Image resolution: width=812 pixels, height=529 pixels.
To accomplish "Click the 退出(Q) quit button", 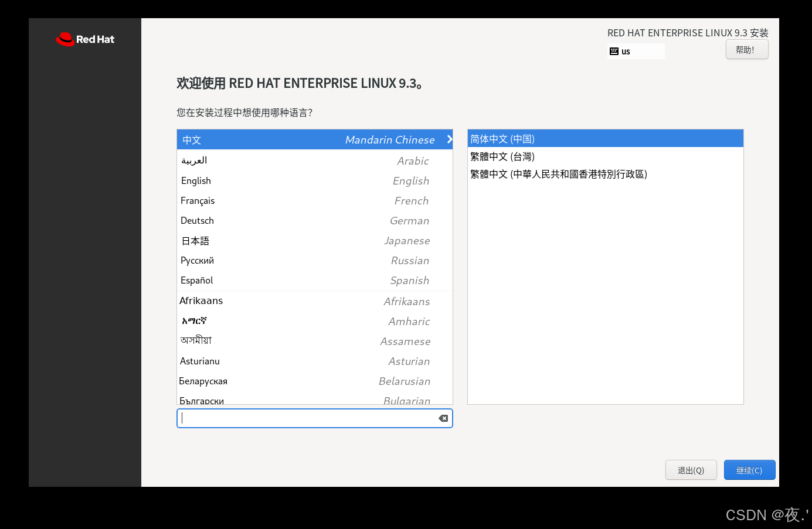I will coord(691,470).
